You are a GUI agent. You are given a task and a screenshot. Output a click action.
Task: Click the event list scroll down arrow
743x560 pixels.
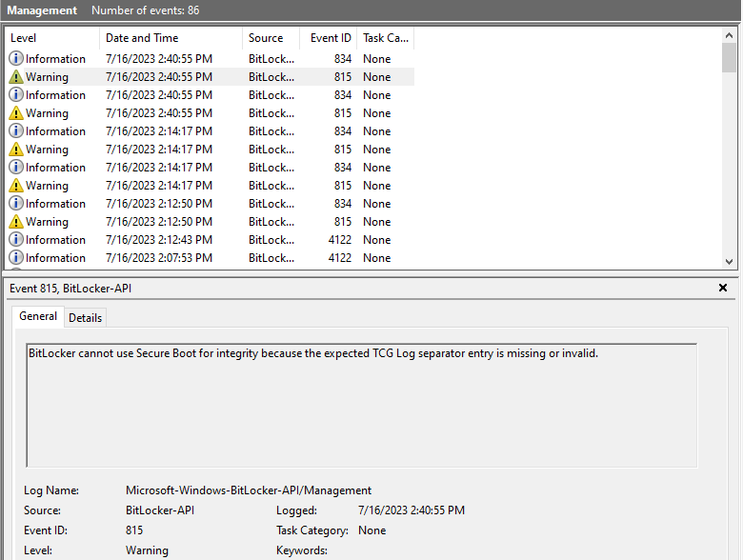click(x=729, y=262)
